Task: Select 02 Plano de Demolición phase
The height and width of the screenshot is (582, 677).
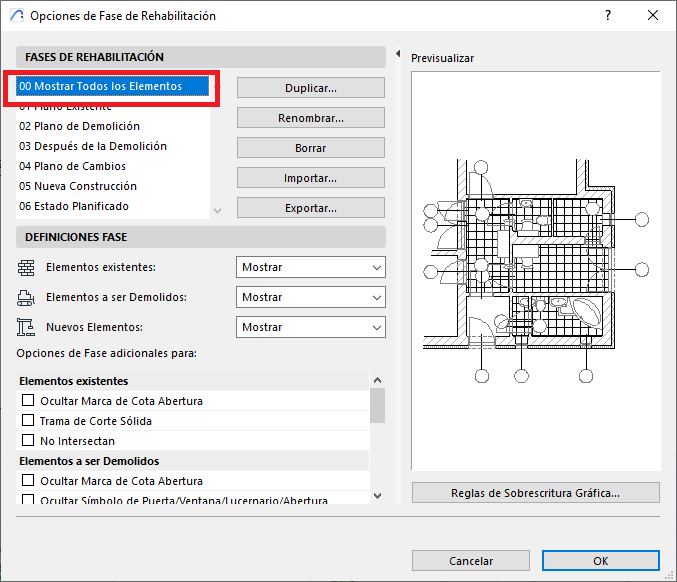Action: click(x=79, y=126)
